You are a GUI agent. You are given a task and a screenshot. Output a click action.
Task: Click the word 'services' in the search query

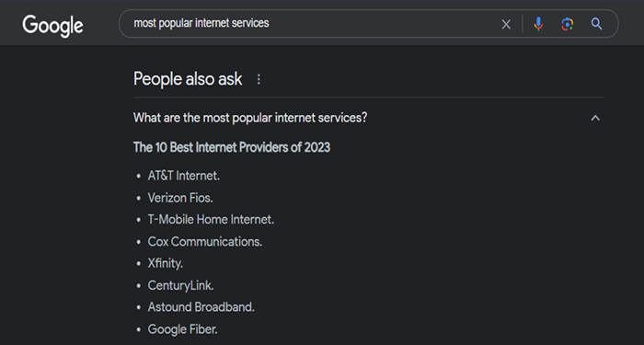pos(250,23)
